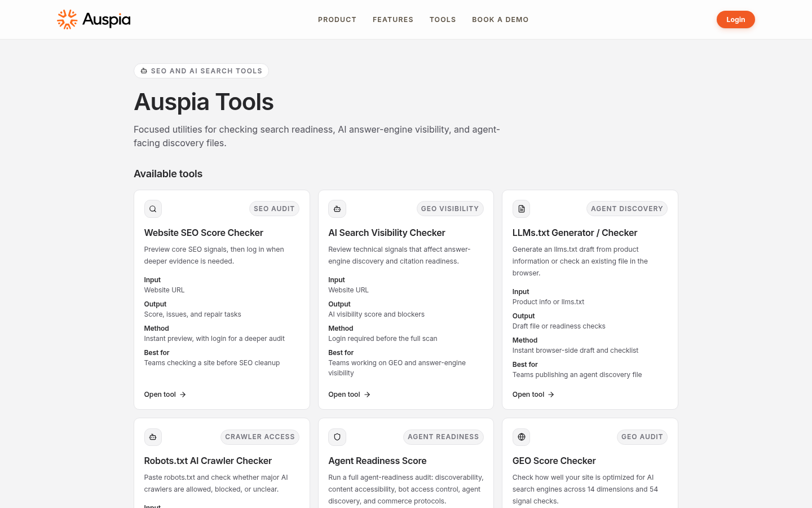Click the robot icon on Robots.txt AI Crawler Checker card
This screenshot has width=812, height=508.
[x=153, y=437]
